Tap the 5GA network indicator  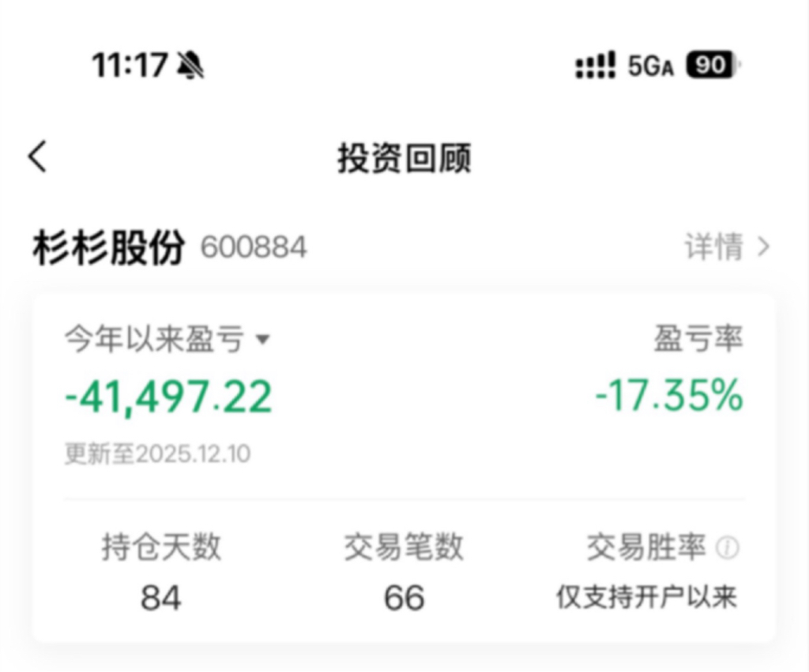[651, 66]
